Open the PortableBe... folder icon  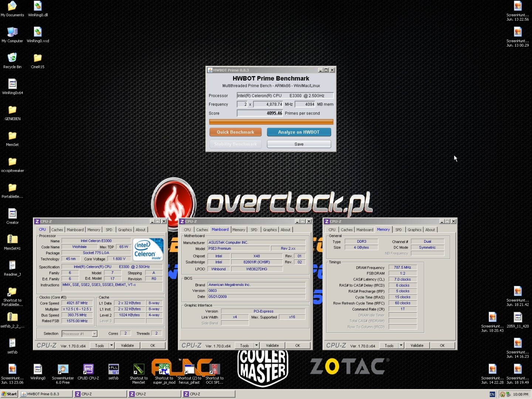pos(12,190)
